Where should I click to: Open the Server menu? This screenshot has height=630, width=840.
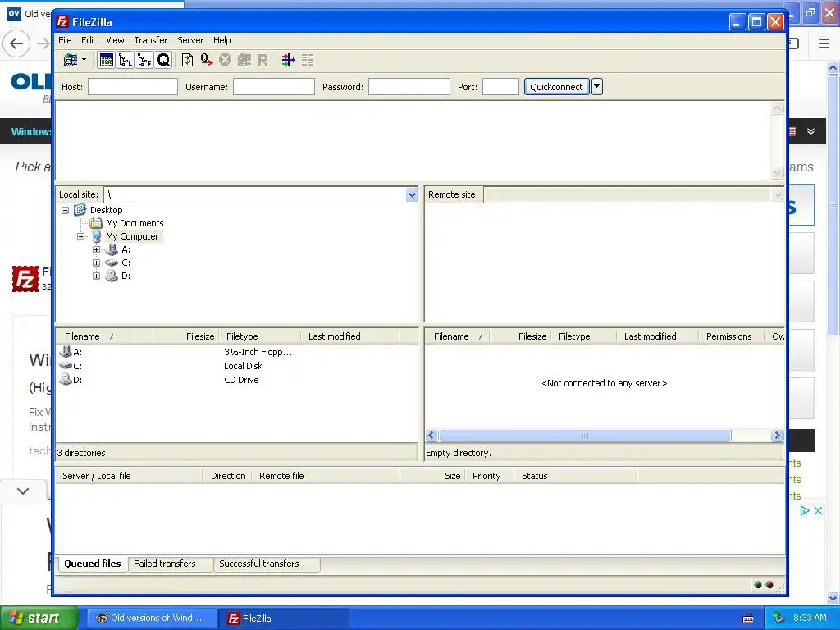tap(190, 40)
